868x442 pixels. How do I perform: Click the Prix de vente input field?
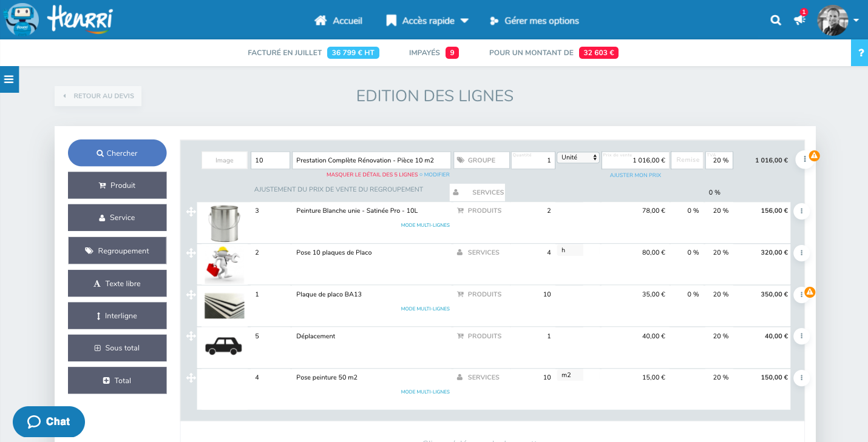point(635,161)
